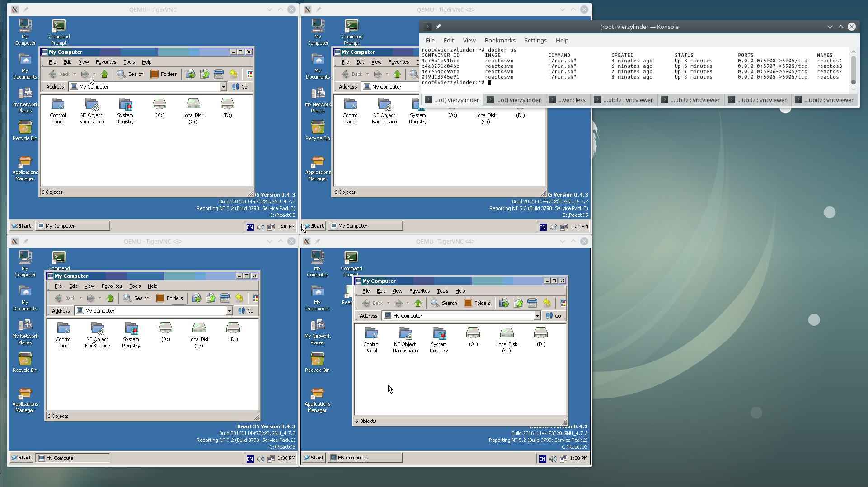The height and width of the screenshot is (487, 868).
Task: Select System Registry icon in first VNC window
Action: click(125, 111)
